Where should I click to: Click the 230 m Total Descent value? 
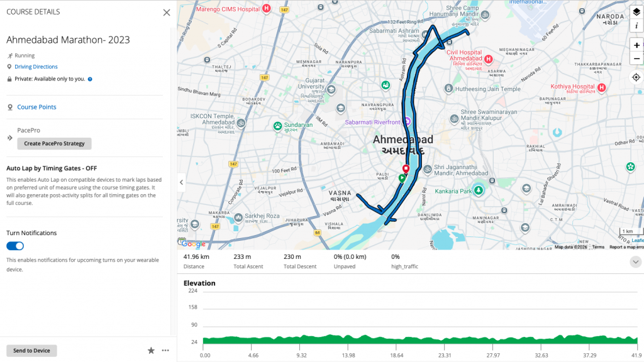click(x=292, y=256)
